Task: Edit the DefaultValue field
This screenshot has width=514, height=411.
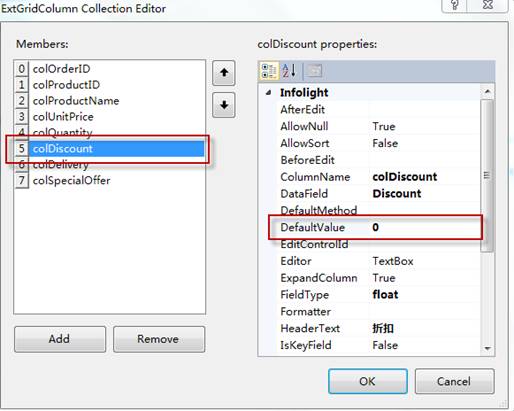Action: coord(425,227)
